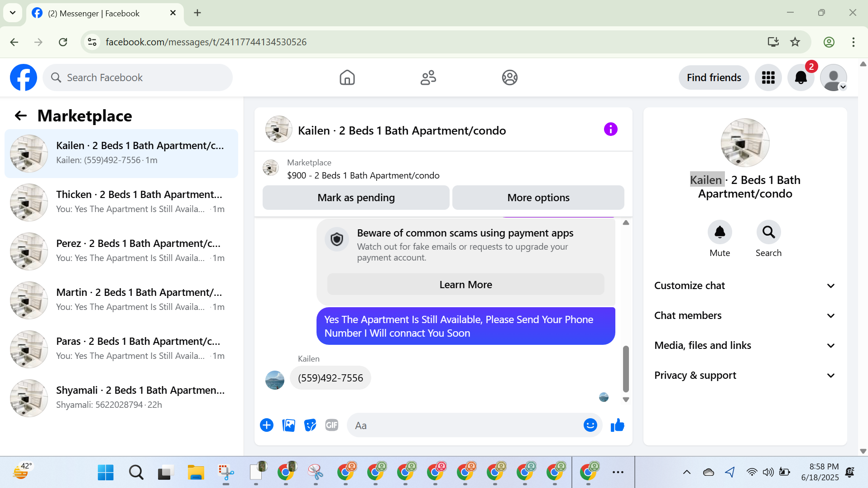
Task: Open the Thicken conversation
Action: (x=121, y=203)
